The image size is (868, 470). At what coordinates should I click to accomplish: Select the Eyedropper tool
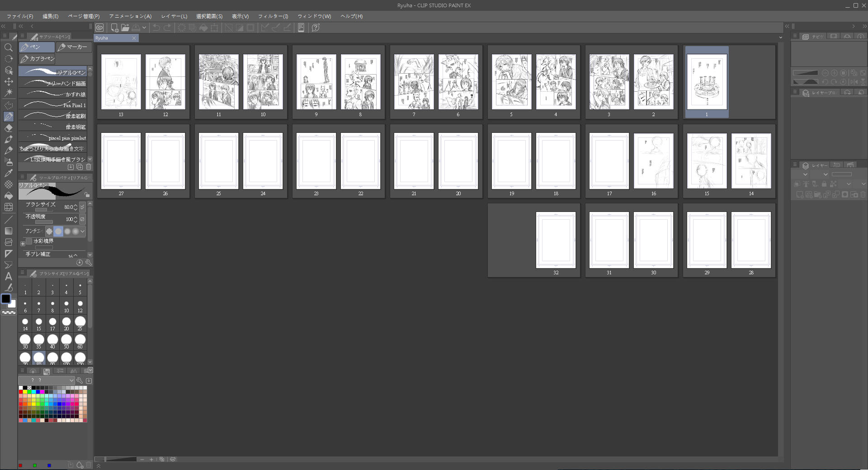(8, 173)
